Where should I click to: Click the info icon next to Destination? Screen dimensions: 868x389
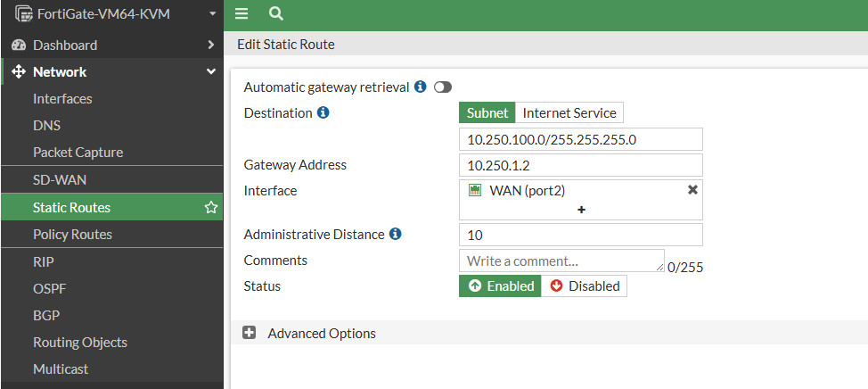pos(323,113)
